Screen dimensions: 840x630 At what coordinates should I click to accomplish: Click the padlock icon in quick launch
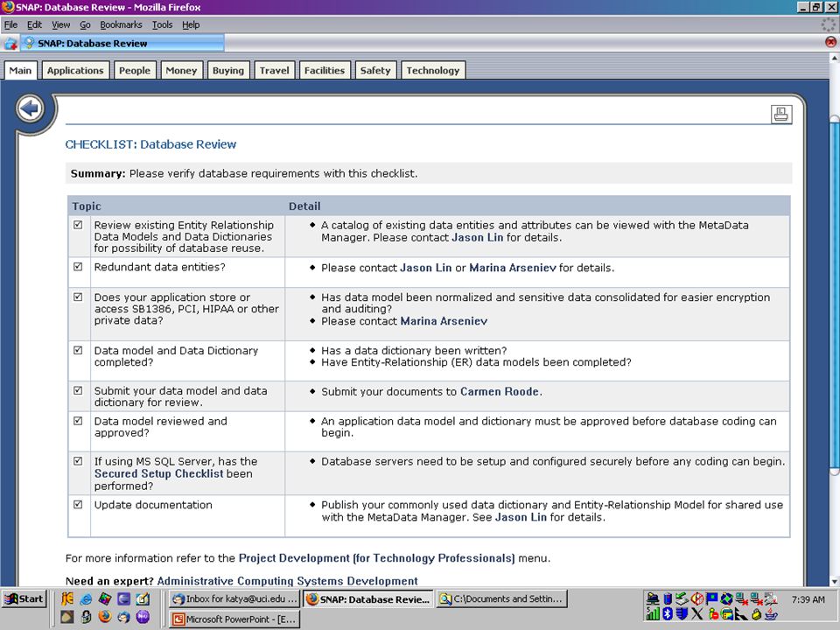pyautogui.click(x=87, y=617)
